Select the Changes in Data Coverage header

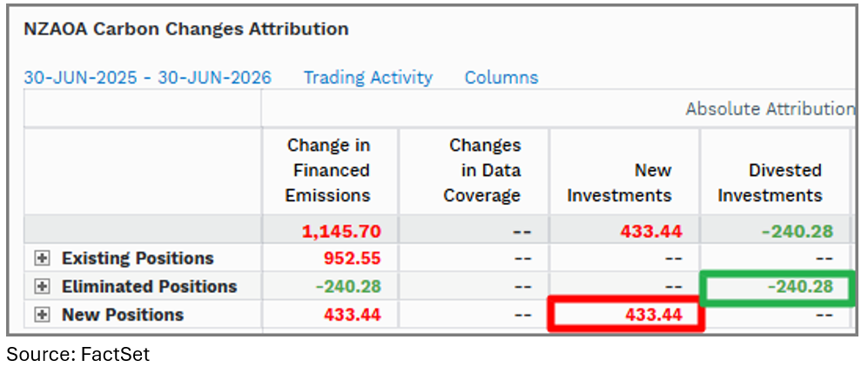[x=482, y=171]
